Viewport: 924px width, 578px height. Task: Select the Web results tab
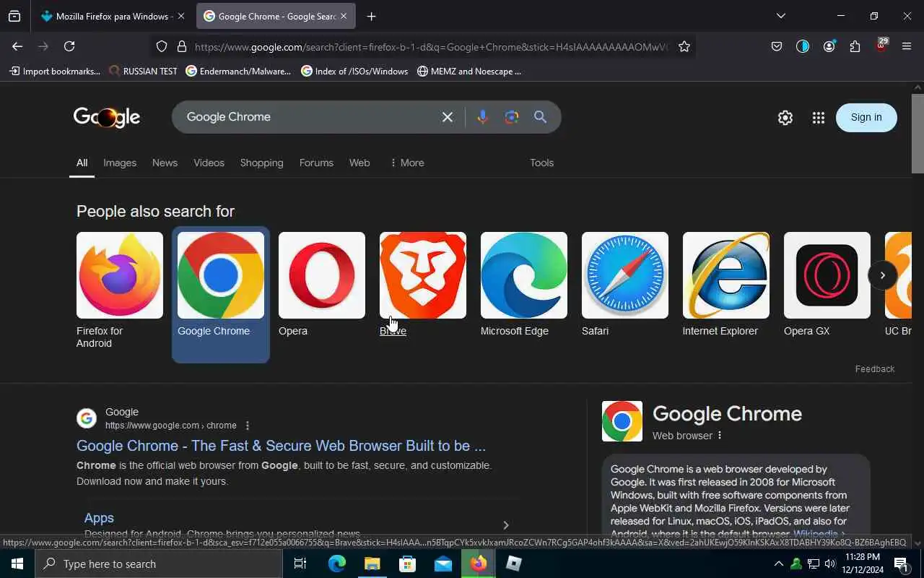[359, 163]
